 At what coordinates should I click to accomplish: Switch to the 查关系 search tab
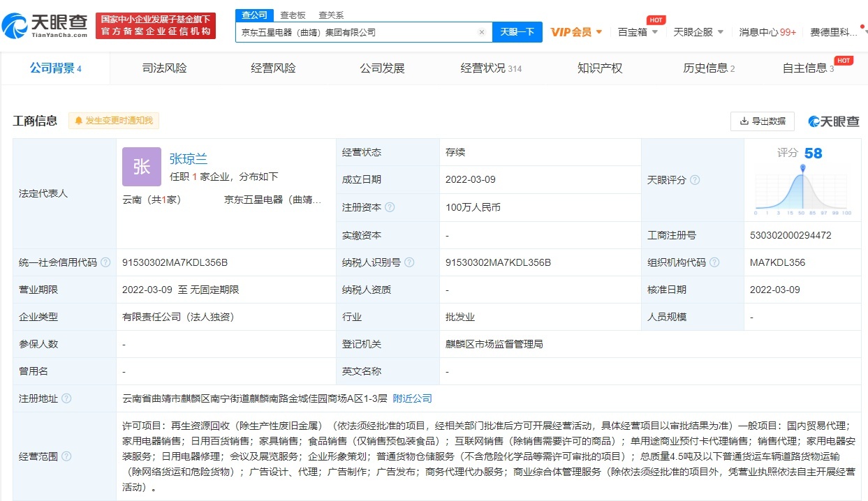tap(331, 15)
